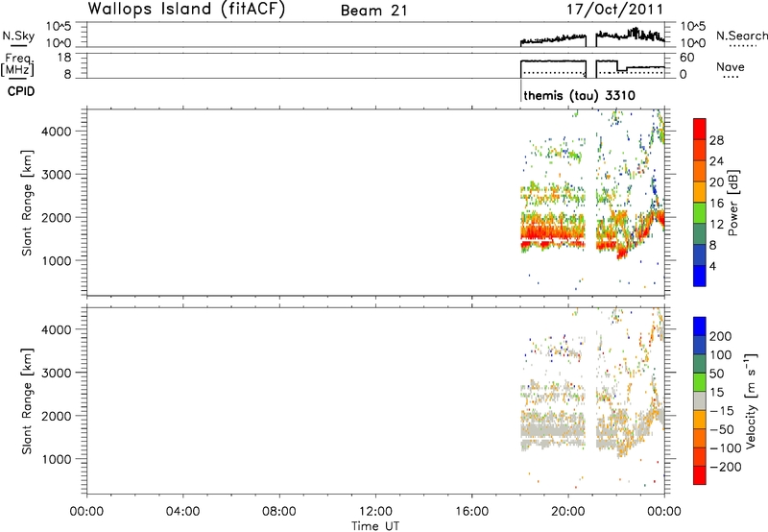Click the '-200' tick on Velocity colorbar
This screenshot has width=768, height=532.
pyautogui.click(x=725, y=467)
